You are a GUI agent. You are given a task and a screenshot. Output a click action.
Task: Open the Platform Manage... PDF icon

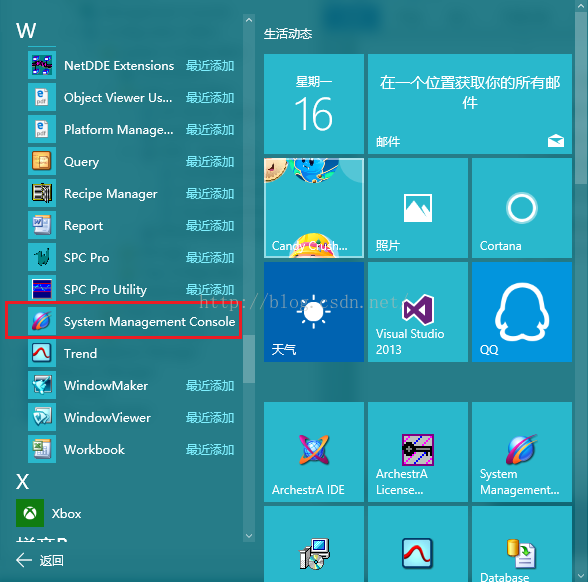tap(42, 129)
